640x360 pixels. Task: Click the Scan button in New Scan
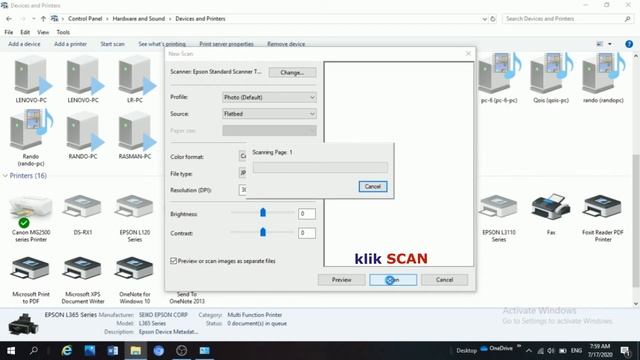pos(393,280)
